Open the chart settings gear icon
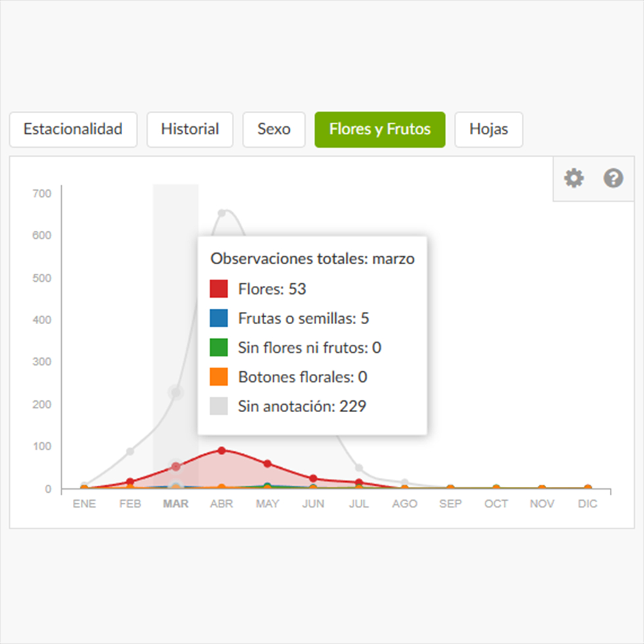Screen dimensions: 644x644 tap(574, 178)
